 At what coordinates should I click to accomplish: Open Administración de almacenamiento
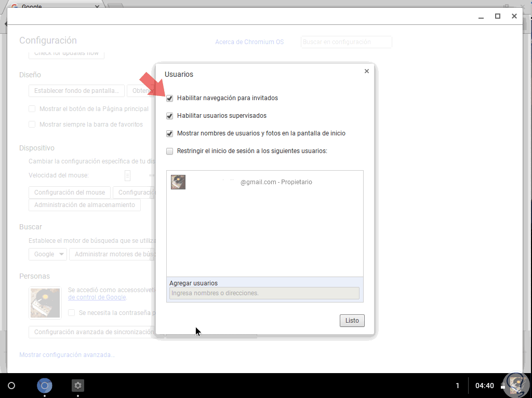85,205
